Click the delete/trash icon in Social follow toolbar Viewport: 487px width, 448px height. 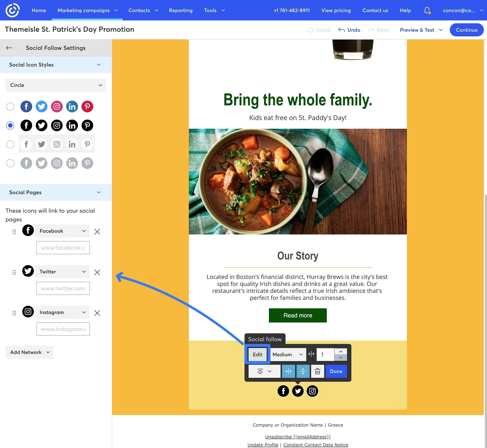pyautogui.click(x=318, y=371)
